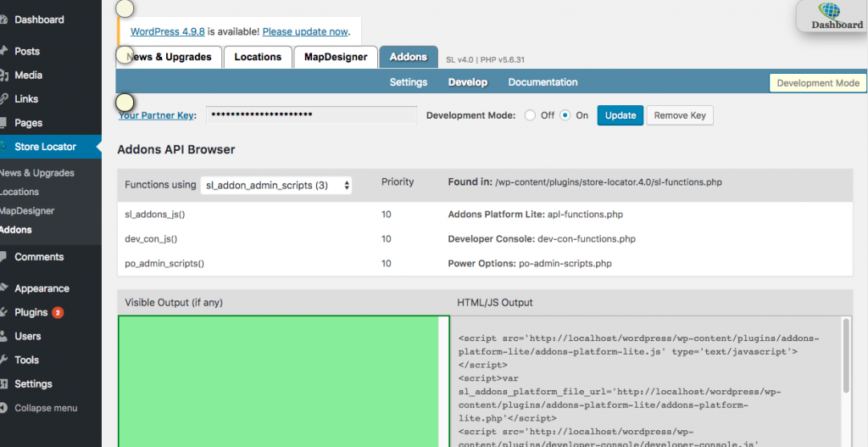The image size is (868, 447).
Task: Click the Appearance paintbrush icon
Action: pyautogui.click(x=4, y=288)
